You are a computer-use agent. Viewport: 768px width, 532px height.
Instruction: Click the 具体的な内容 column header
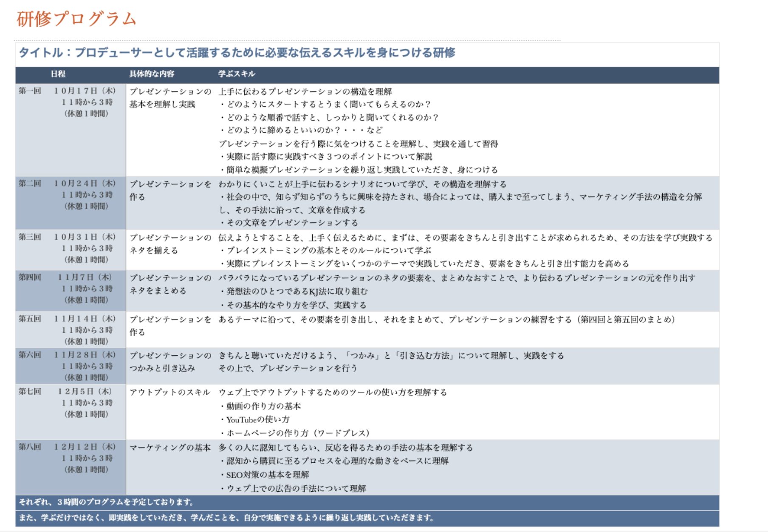coord(152,74)
